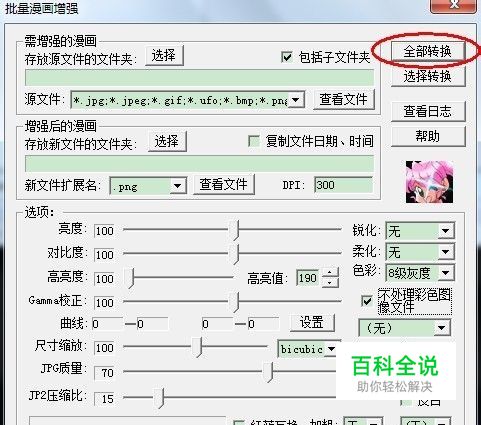This screenshot has height=425, width=481.
Task: Click the 尺寸缩放 slider handle
Action: pos(198,347)
